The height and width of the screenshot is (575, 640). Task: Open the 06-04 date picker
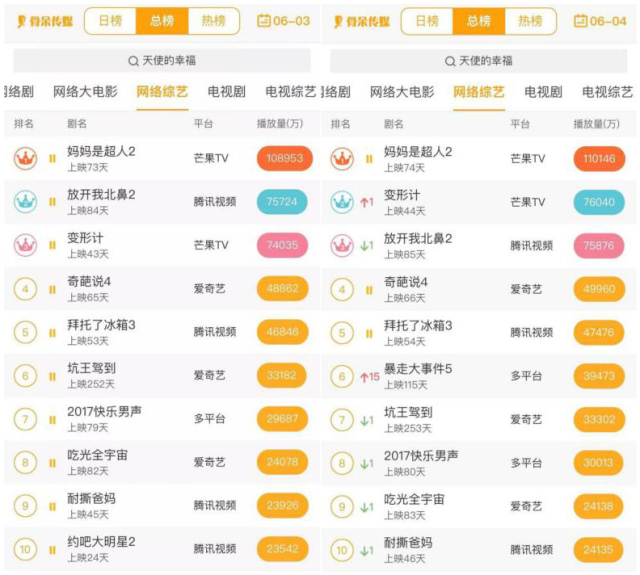(600, 21)
